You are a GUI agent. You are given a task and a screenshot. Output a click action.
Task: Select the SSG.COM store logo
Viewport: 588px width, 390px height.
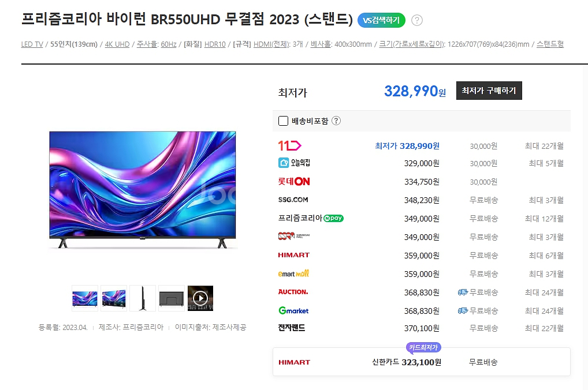[293, 200]
